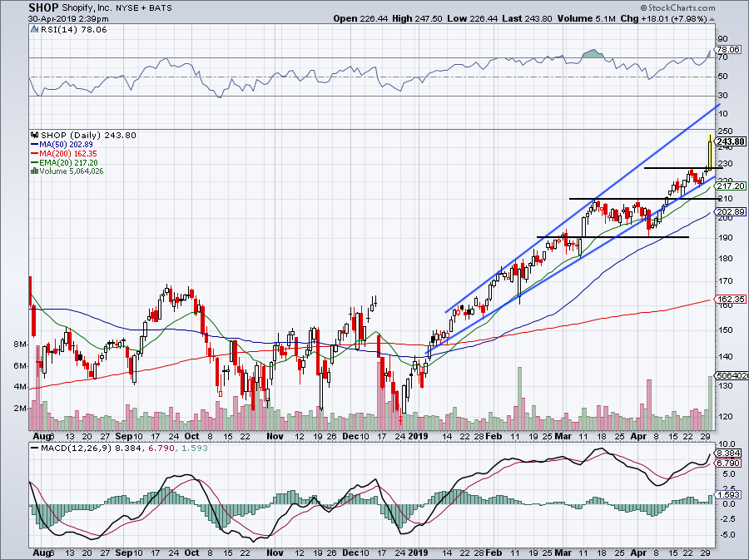This screenshot has width=749, height=560.
Task: Click the 'EMA(20) 217.20' legend entry
Action: click(x=68, y=162)
